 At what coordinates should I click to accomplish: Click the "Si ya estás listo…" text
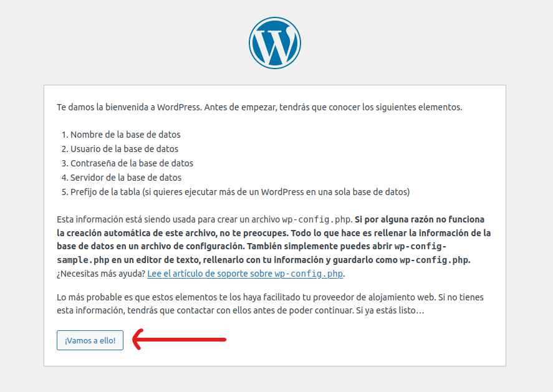point(390,310)
